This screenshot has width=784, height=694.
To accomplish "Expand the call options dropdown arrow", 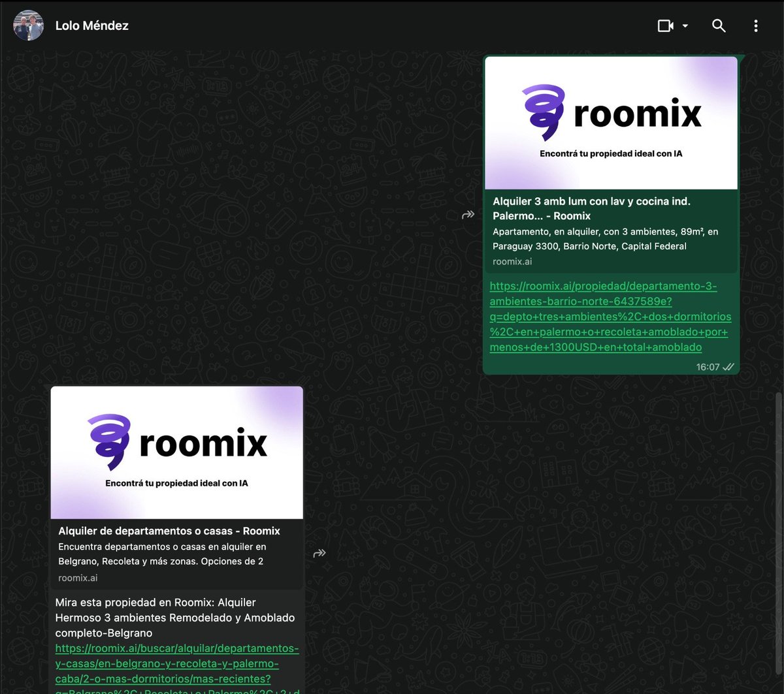I will coord(685,26).
